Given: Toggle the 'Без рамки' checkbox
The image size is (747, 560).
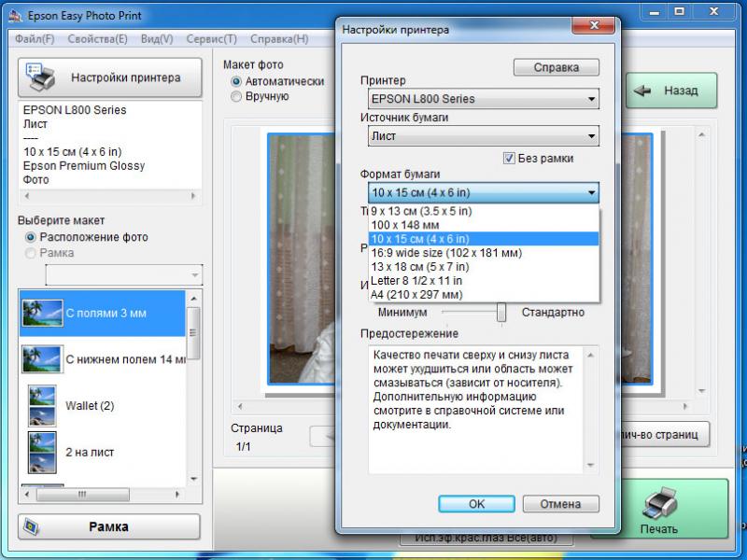Looking at the screenshot, I should coord(509,158).
